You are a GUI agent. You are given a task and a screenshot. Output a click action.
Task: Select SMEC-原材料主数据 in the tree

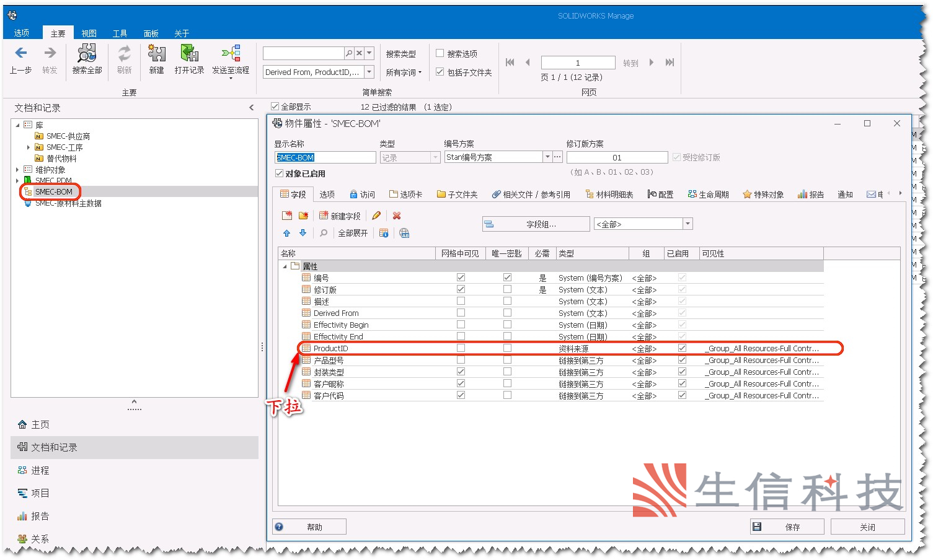coord(68,203)
